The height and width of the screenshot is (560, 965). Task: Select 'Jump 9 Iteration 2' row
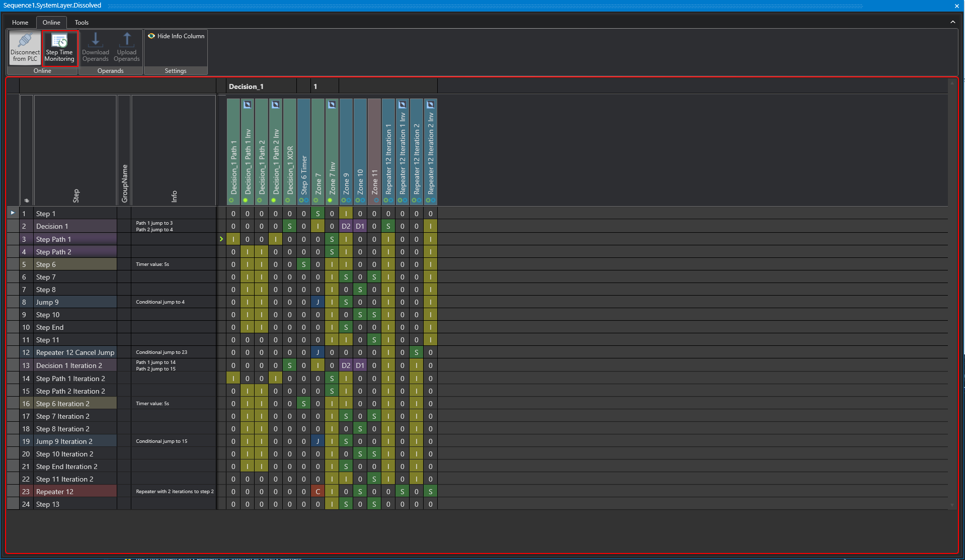(x=75, y=441)
